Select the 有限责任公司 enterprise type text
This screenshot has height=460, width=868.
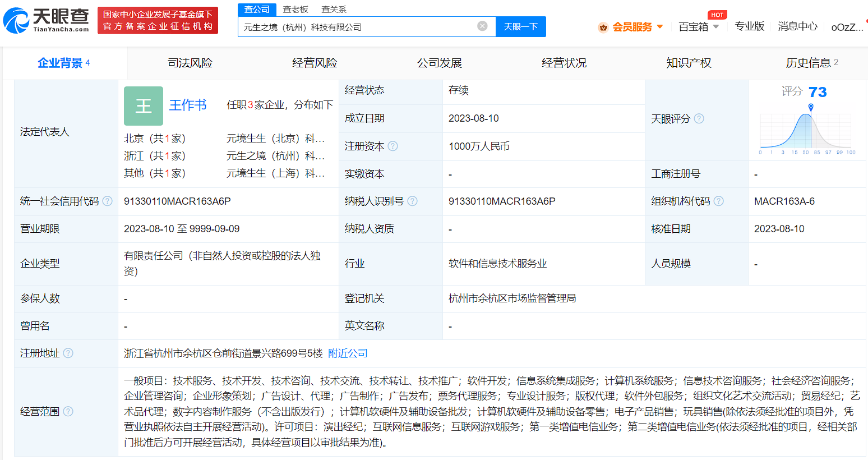[222, 264]
